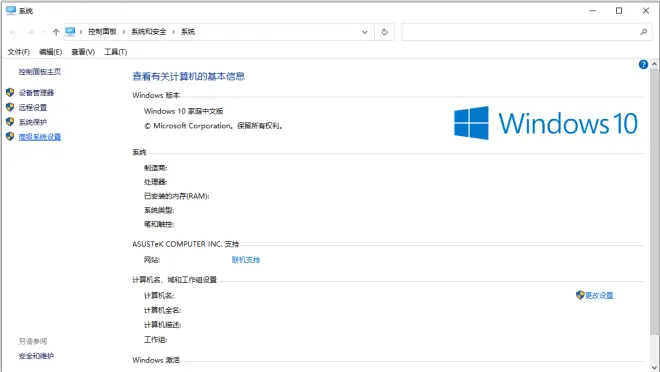Screen dimensions: 660x372
Task: Click the 系统类型 label
Action: 159,210
